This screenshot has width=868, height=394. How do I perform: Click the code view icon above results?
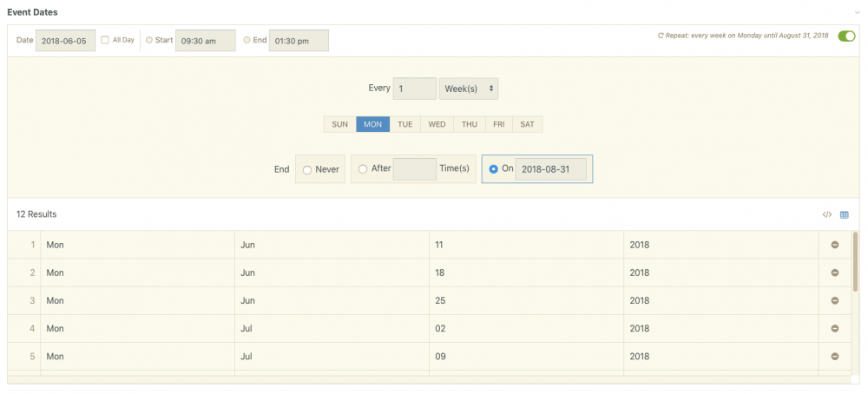point(826,214)
